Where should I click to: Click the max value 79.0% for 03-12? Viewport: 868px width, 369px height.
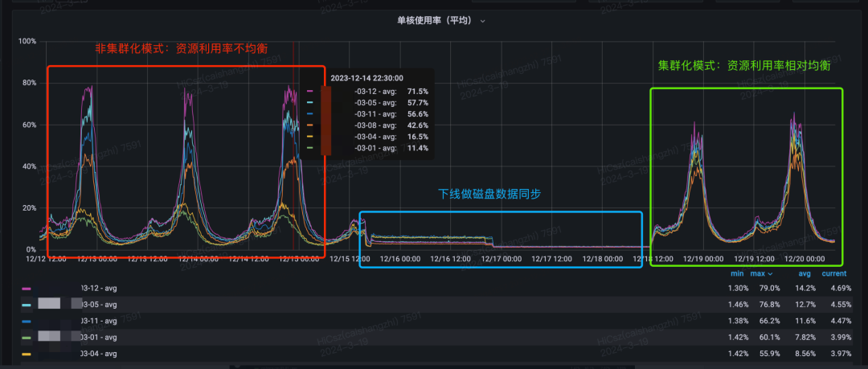770,288
